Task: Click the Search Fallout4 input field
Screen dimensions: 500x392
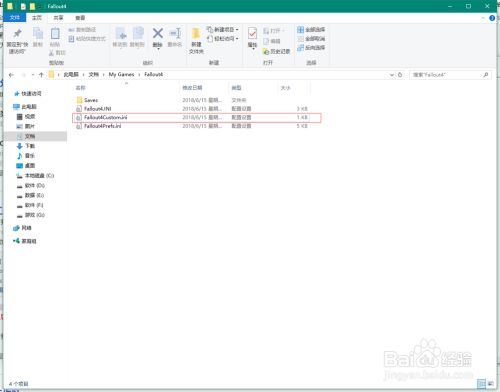Action: click(450, 75)
